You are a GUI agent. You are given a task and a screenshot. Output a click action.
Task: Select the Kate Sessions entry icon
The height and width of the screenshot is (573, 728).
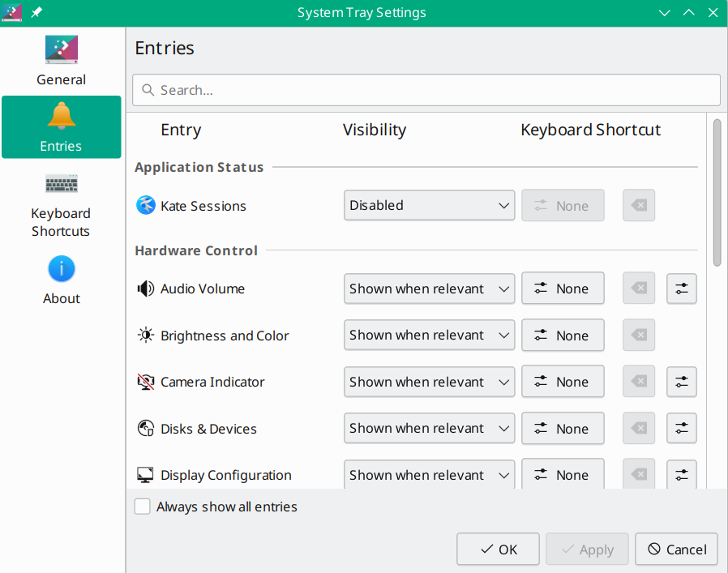coord(146,205)
